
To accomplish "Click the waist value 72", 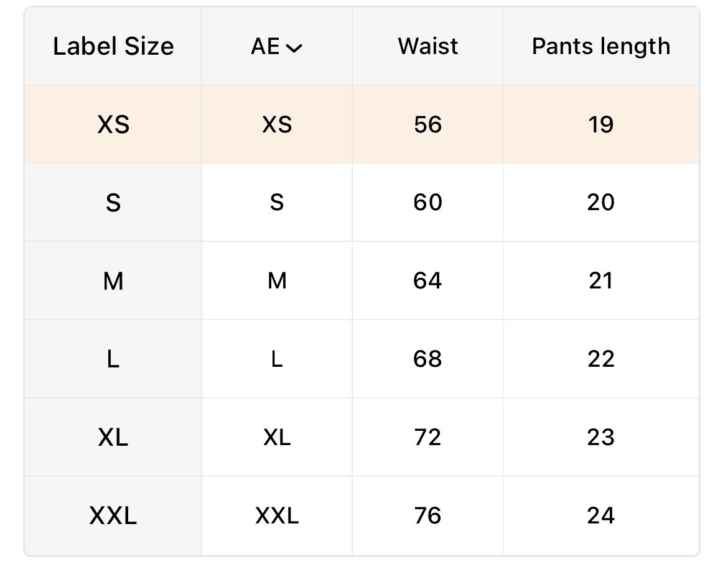I will click(428, 438).
